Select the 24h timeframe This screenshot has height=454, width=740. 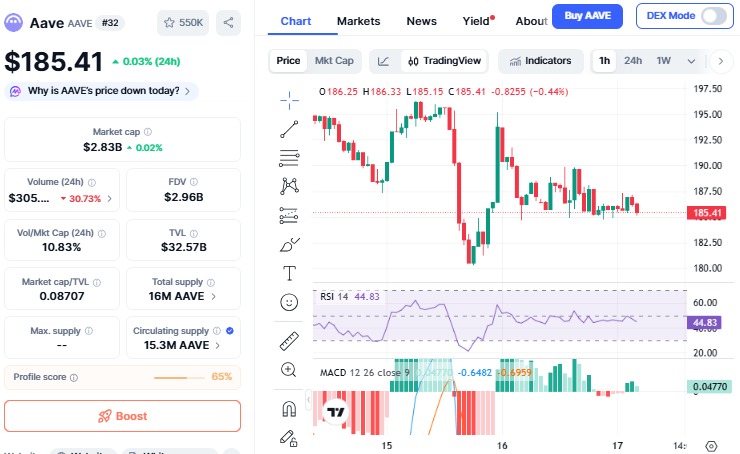coord(633,61)
